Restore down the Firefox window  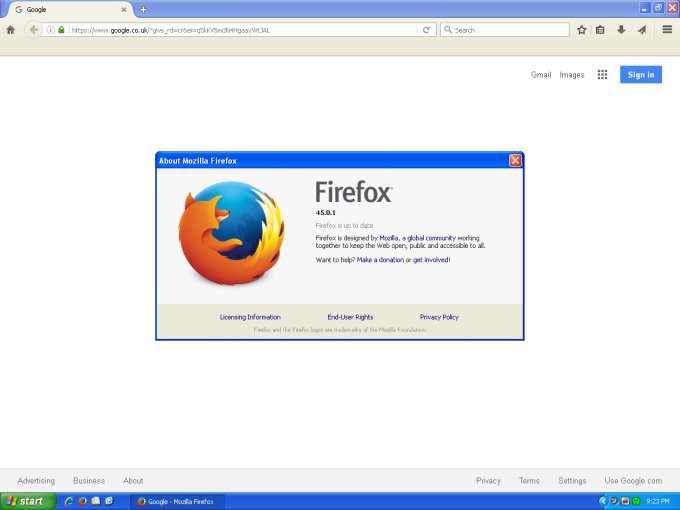(658, 8)
